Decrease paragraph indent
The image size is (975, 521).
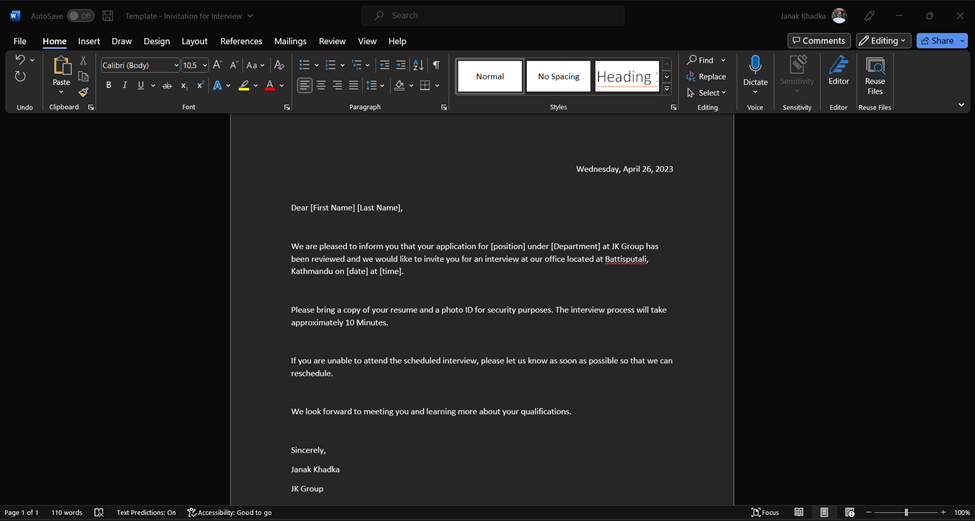(x=384, y=65)
